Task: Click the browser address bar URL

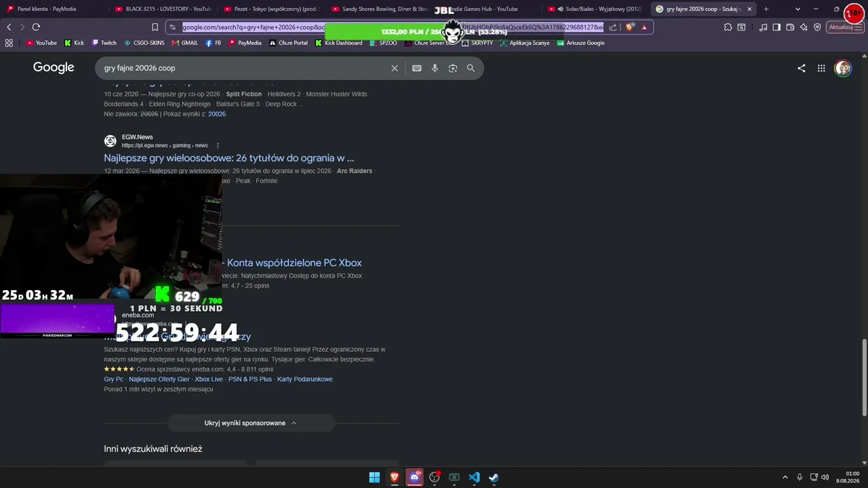Action: [x=393, y=27]
